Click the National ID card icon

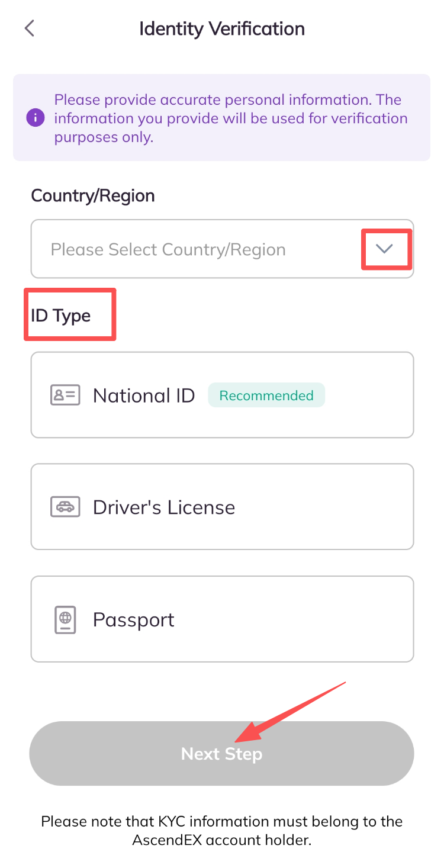(65, 395)
